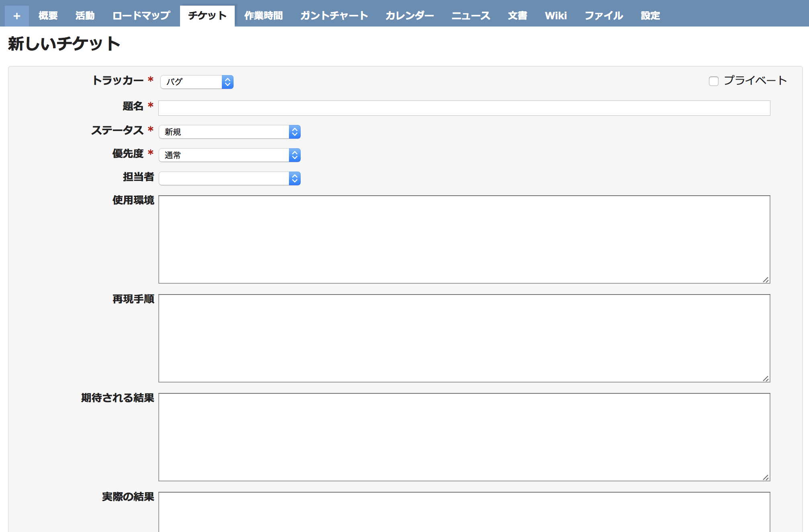Open the 作業時間 tab
This screenshot has height=532, width=809.
pos(264,16)
